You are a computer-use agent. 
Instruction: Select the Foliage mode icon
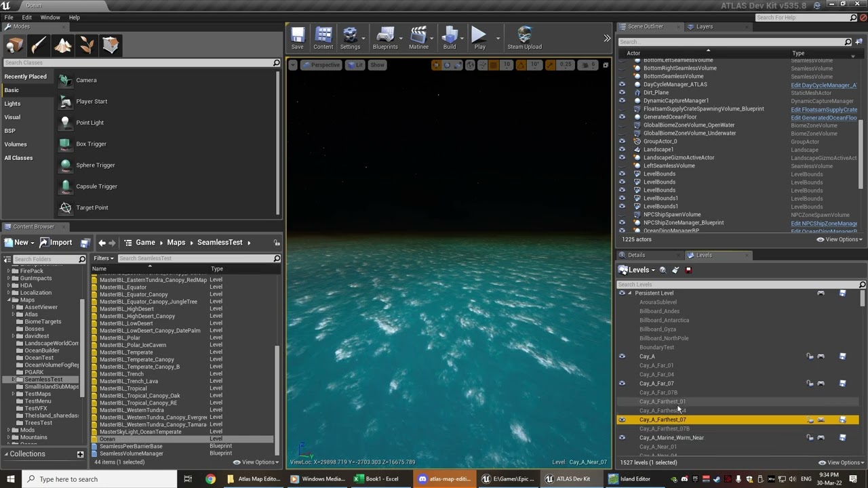tap(87, 45)
